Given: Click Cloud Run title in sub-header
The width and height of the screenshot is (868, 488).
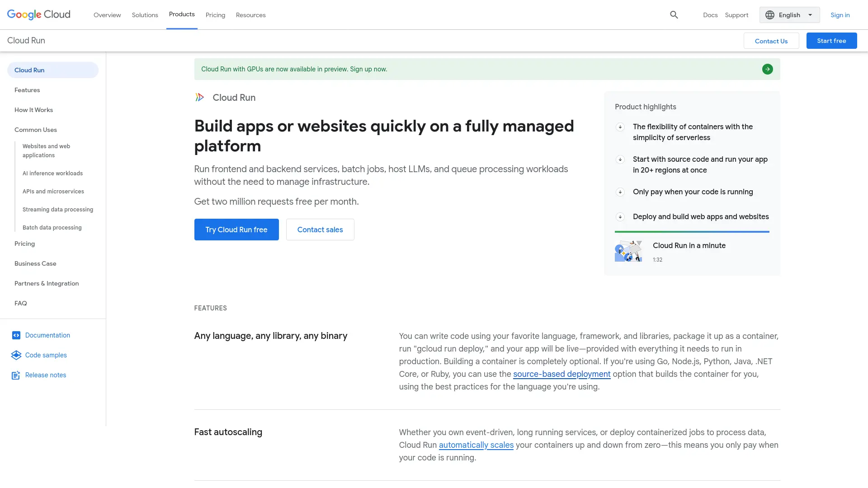Looking at the screenshot, I should (26, 41).
